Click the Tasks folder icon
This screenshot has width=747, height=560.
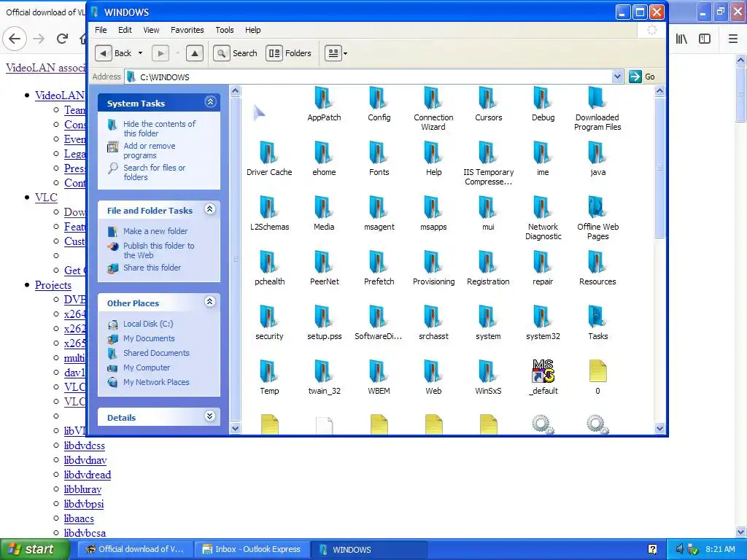pos(597,316)
